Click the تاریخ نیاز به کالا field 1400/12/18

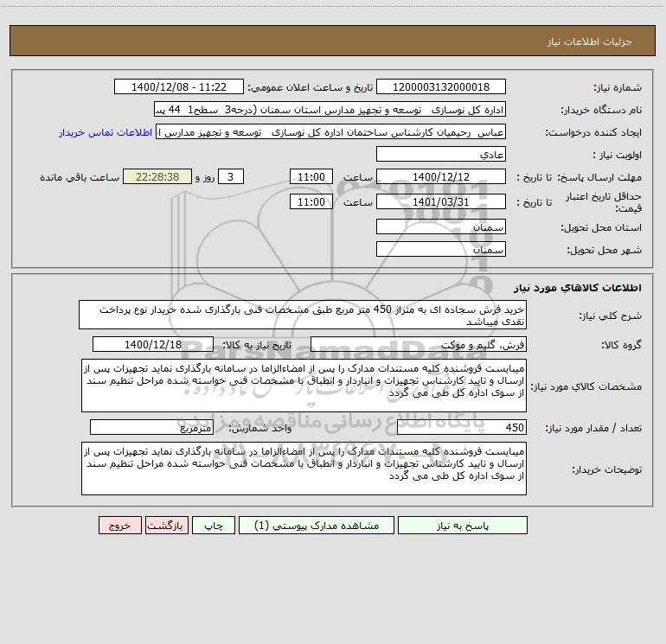(153, 344)
